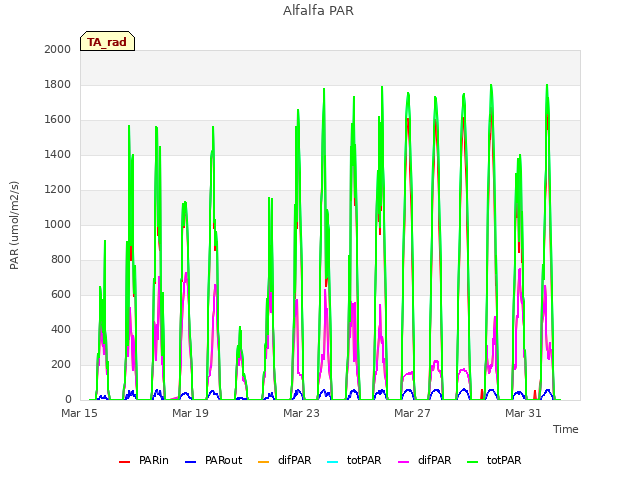The height and width of the screenshot is (480, 640).
Task: Toggle the PARout legend entry
Action: point(213,460)
